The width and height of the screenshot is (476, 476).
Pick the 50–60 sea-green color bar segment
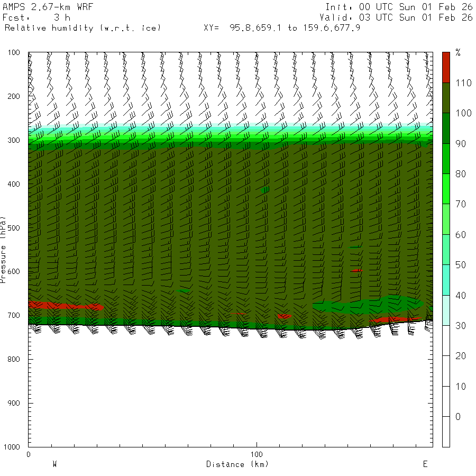point(446,250)
